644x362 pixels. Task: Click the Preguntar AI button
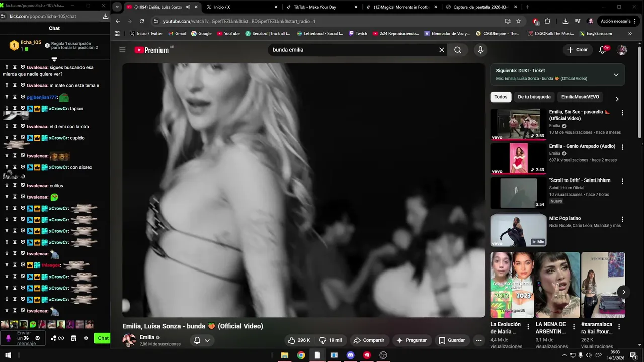coord(412,340)
